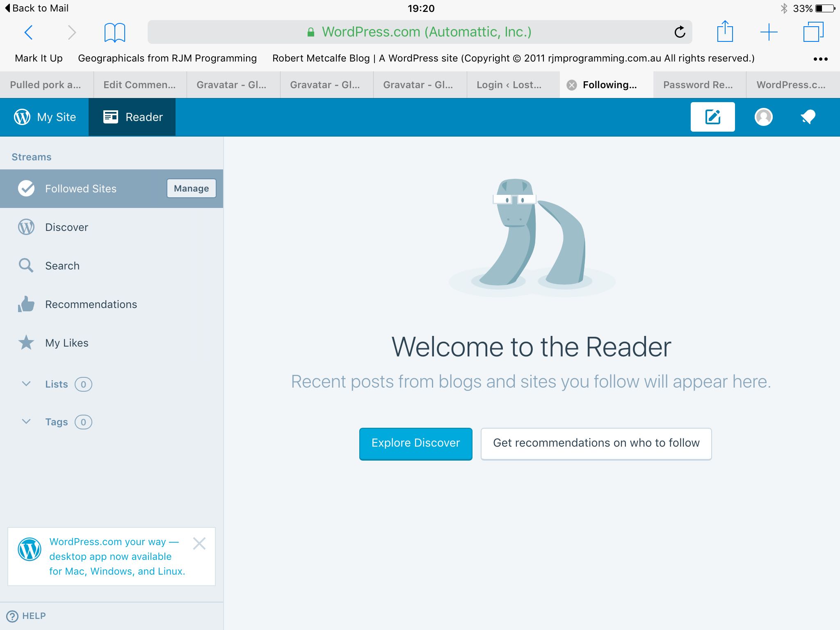Dismiss the desktop app notice
The width and height of the screenshot is (840, 630).
pyautogui.click(x=199, y=543)
